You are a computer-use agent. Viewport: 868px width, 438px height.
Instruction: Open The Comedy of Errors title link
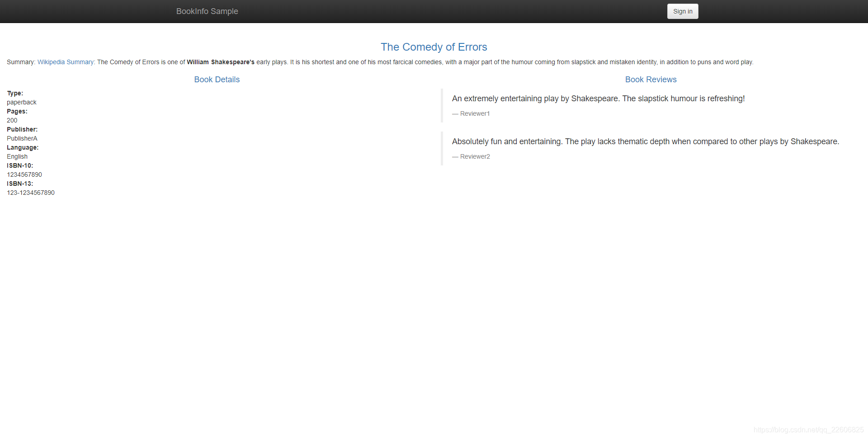point(434,47)
